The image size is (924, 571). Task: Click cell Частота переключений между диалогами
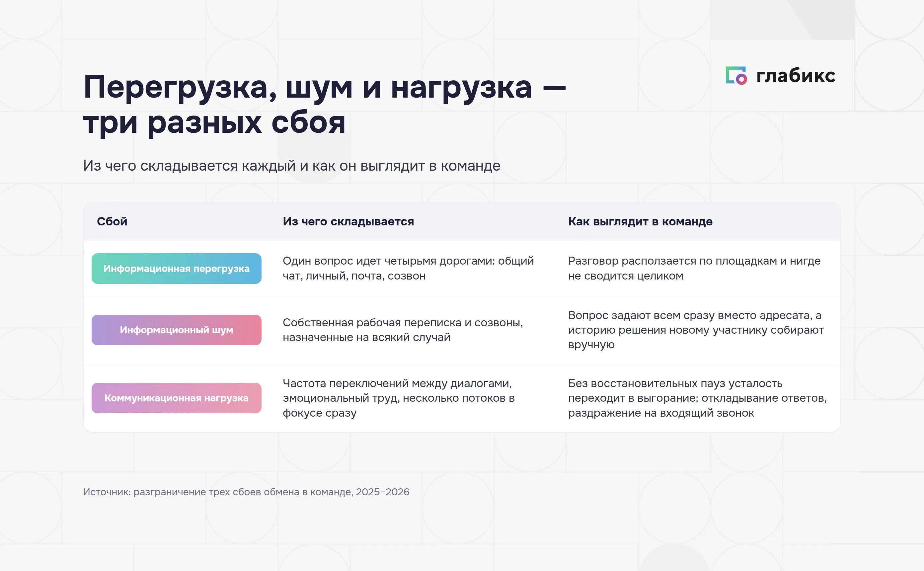pos(399,398)
